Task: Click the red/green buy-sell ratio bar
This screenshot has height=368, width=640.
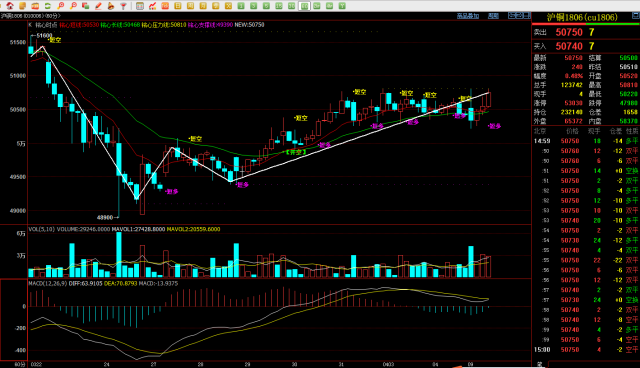Action: [586, 24]
